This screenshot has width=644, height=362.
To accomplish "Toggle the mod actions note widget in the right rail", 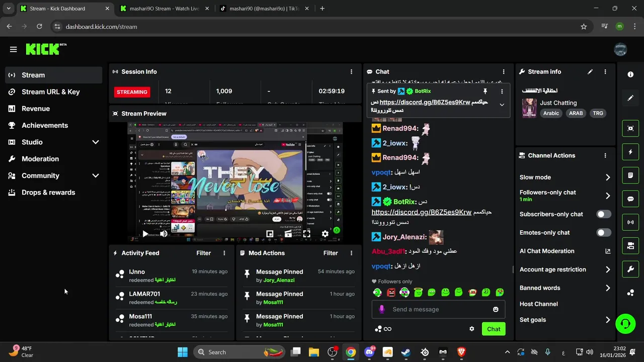I will (630, 175).
